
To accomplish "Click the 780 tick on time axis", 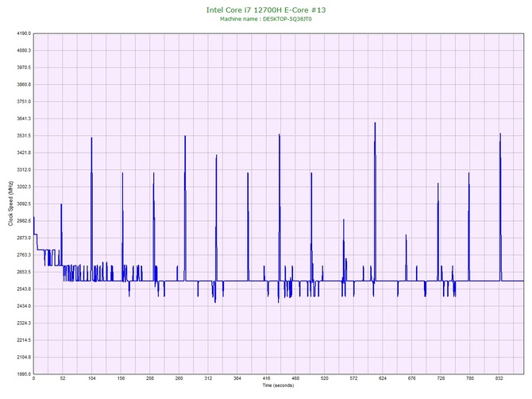I will [470, 378].
